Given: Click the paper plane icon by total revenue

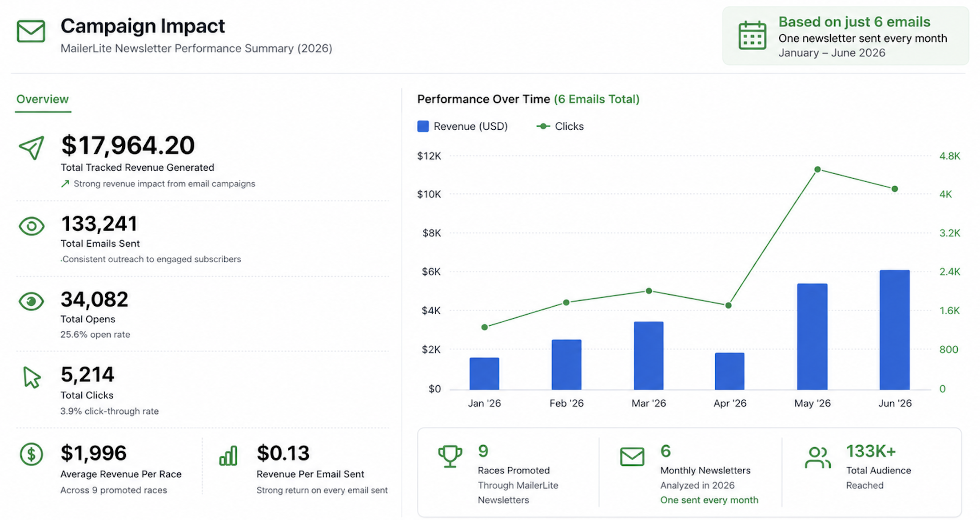Looking at the screenshot, I should point(32,148).
